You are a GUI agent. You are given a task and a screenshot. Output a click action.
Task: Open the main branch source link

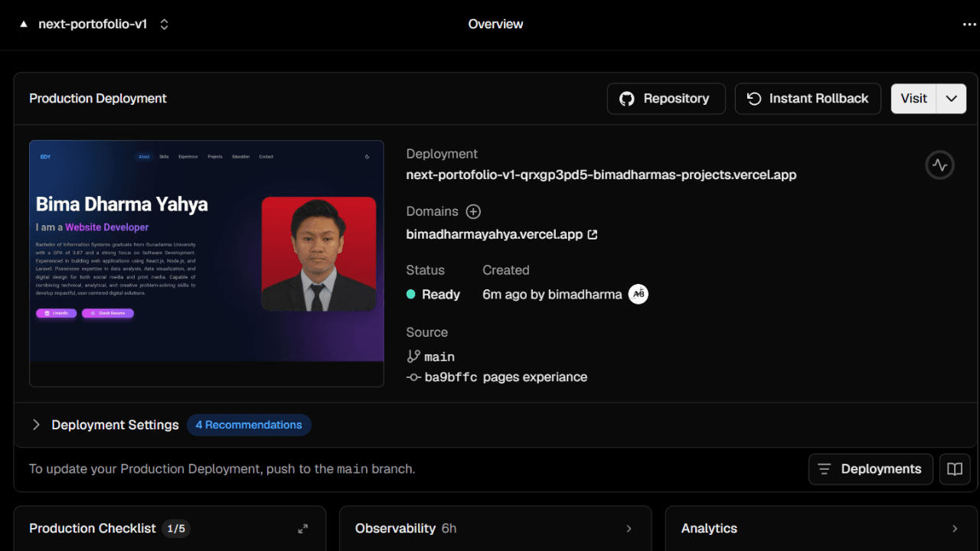(x=430, y=357)
